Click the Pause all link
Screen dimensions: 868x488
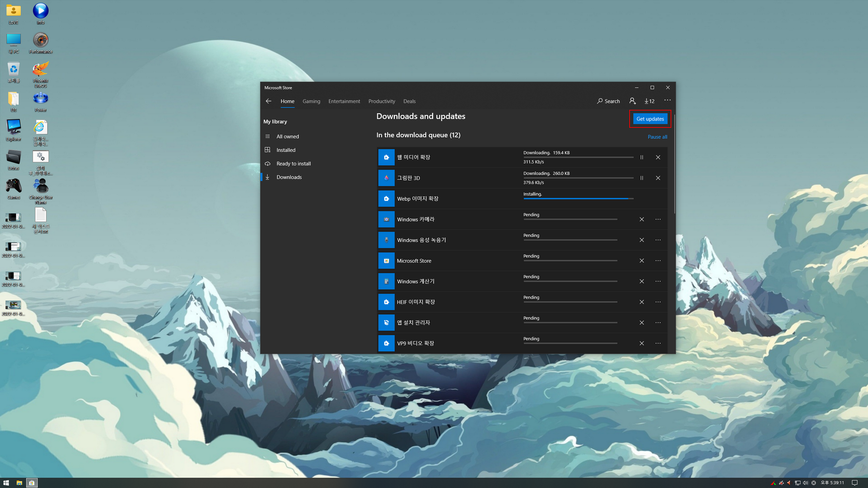[x=657, y=137]
